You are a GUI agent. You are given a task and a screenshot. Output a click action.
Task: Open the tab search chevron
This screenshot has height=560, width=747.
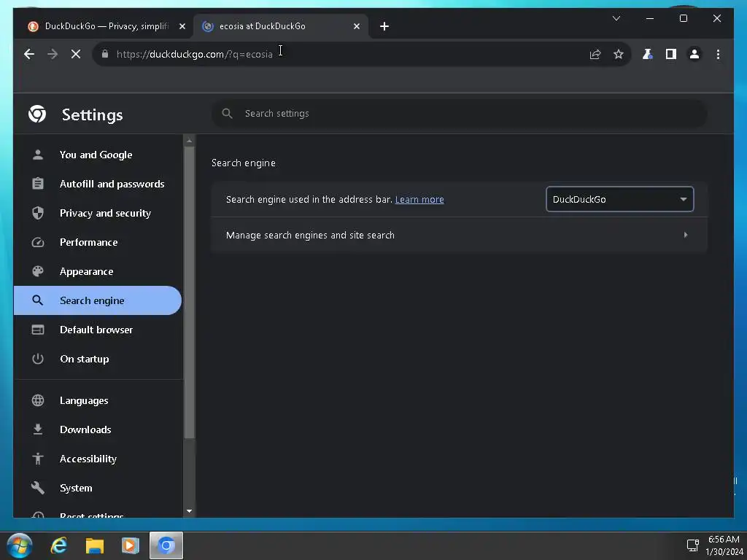point(616,18)
